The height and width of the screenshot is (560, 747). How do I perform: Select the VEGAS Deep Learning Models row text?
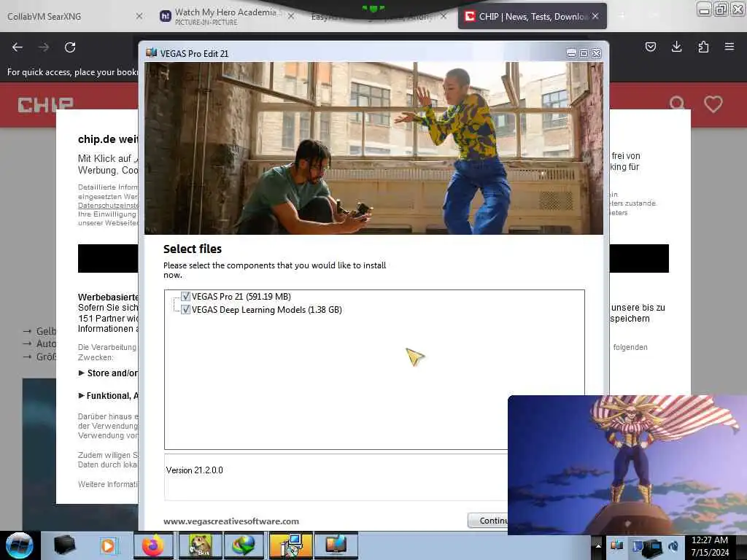point(267,309)
